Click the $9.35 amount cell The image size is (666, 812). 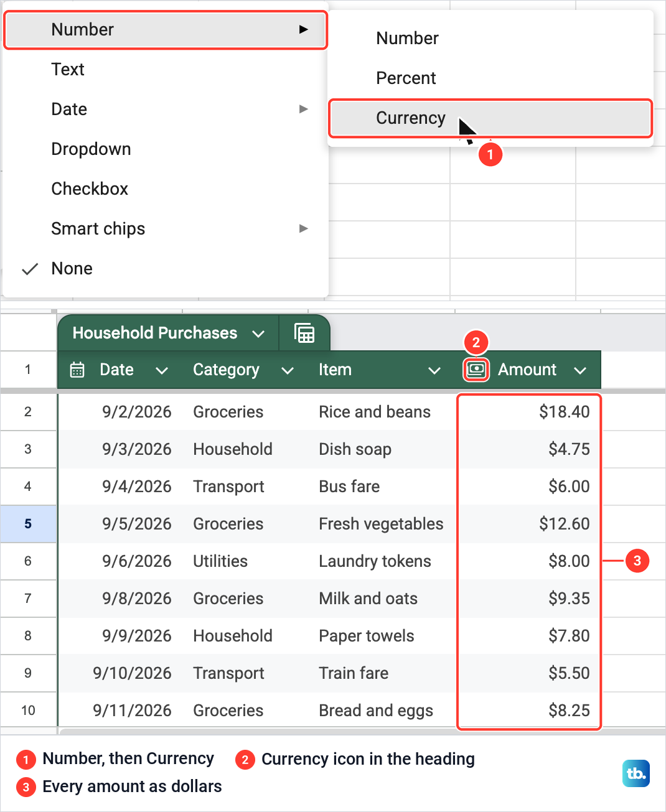529,599
